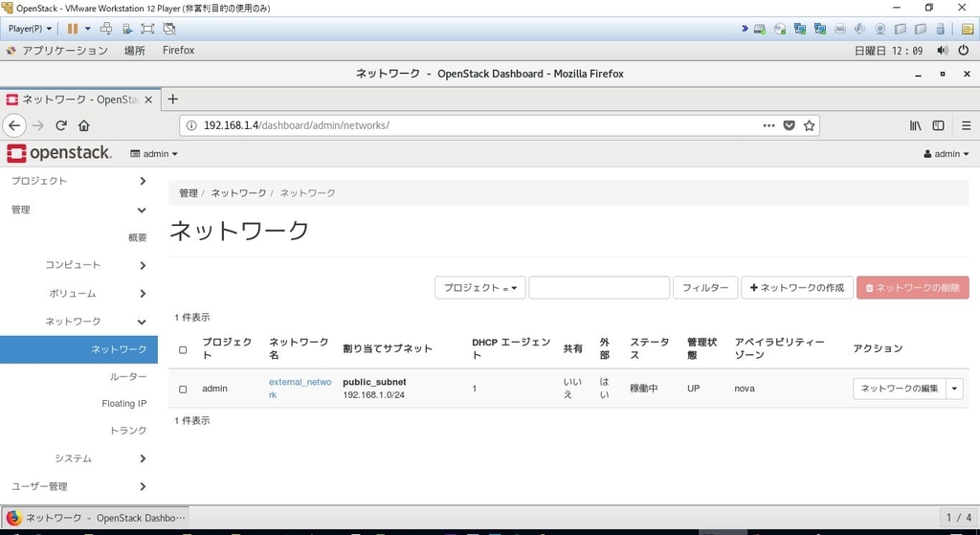The height and width of the screenshot is (535, 980).
Task: Click the 日曜日 12:09 clock
Action: coord(888,51)
